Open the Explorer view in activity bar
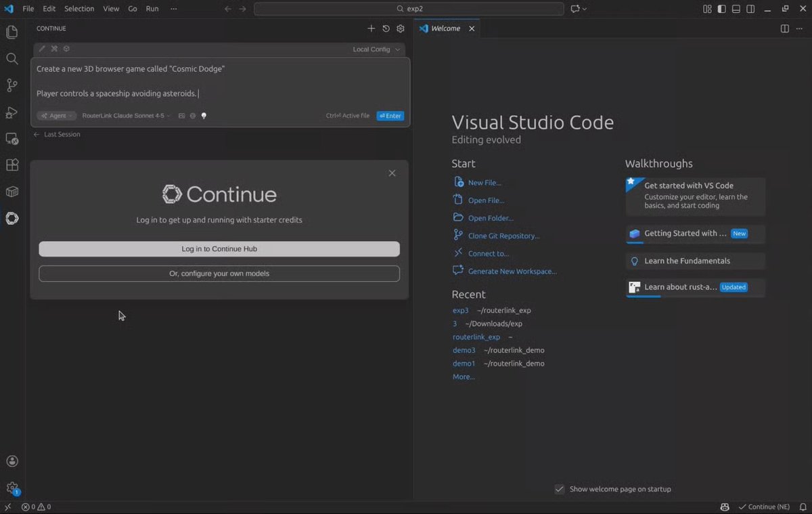Viewport: 812px width, 514px height. click(12, 32)
